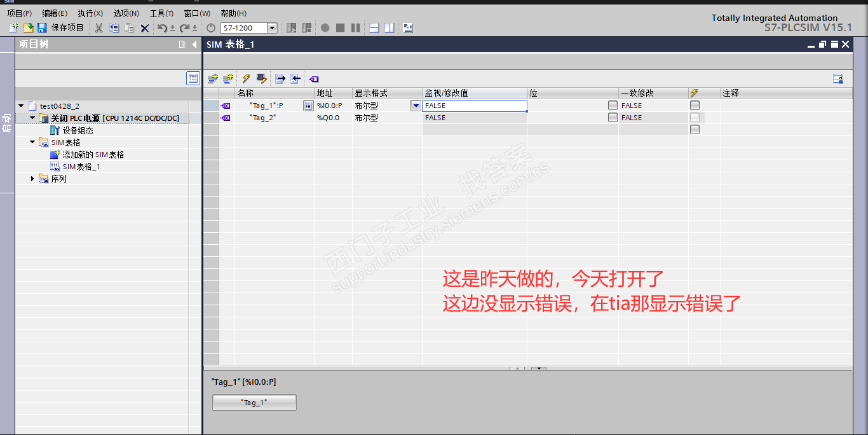Click the PLC power on/off icon

point(212,28)
